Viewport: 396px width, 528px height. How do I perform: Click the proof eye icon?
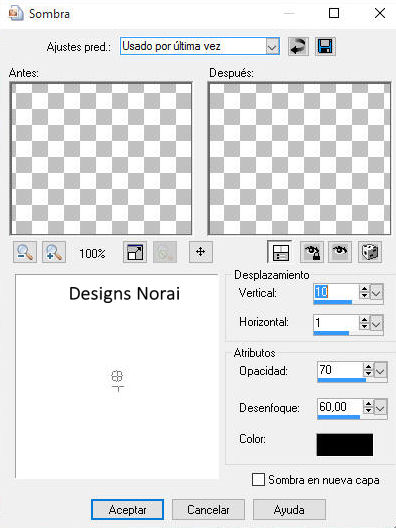pyautogui.click(x=340, y=252)
